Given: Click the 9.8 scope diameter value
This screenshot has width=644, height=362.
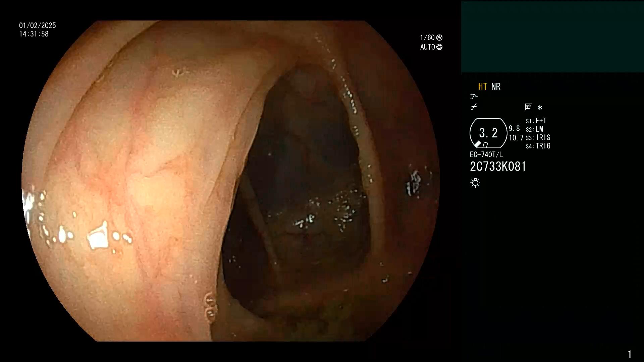Looking at the screenshot, I should (514, 128).
